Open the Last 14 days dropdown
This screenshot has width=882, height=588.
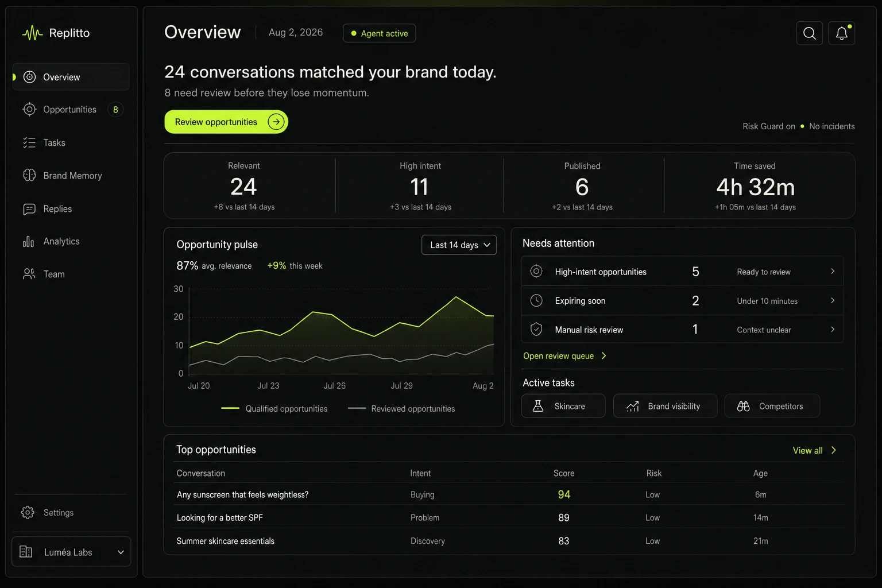(459, 245)
